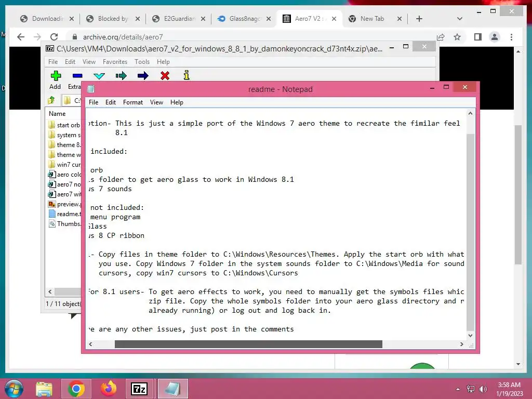Click the yellow Info icon in 7-Zip toolbar
Image resolution: width=532 pixels, height=399 pixels.
[x=187, y=75]
